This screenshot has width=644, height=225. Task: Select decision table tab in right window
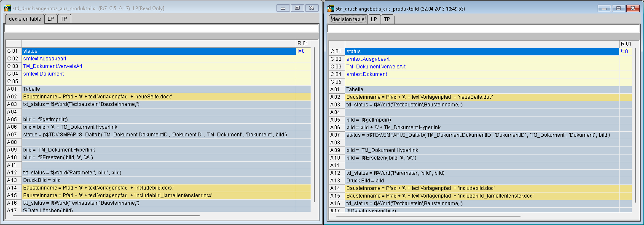tap(348, 19)
